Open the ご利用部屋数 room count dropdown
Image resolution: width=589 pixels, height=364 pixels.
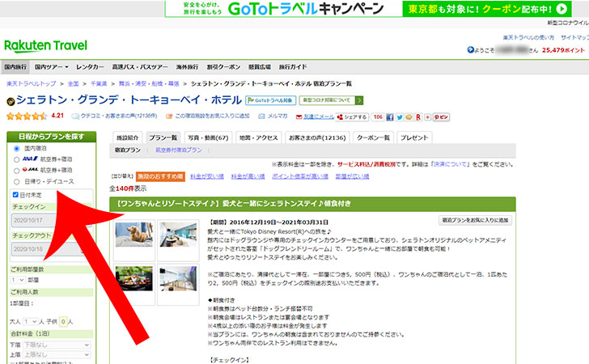(x=18, y=280)
